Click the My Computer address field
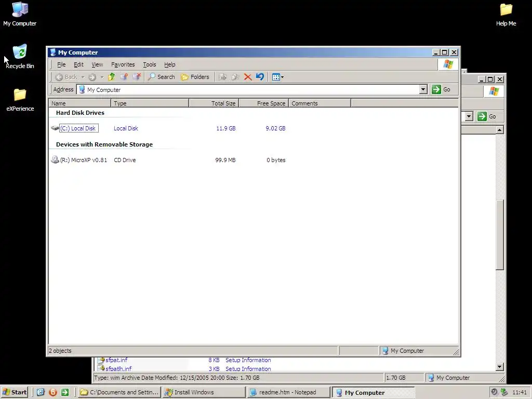Viewport: 532px width, 399px height. 248,89
